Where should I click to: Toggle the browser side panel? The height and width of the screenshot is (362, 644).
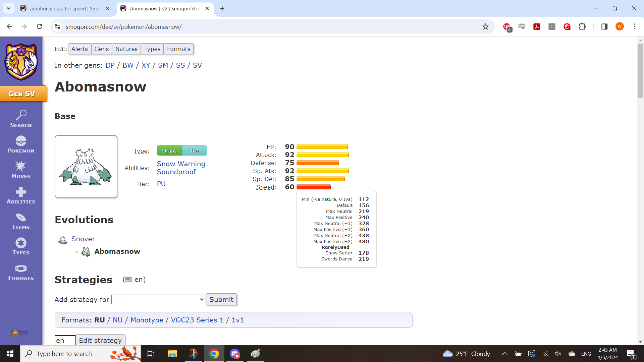604,27
